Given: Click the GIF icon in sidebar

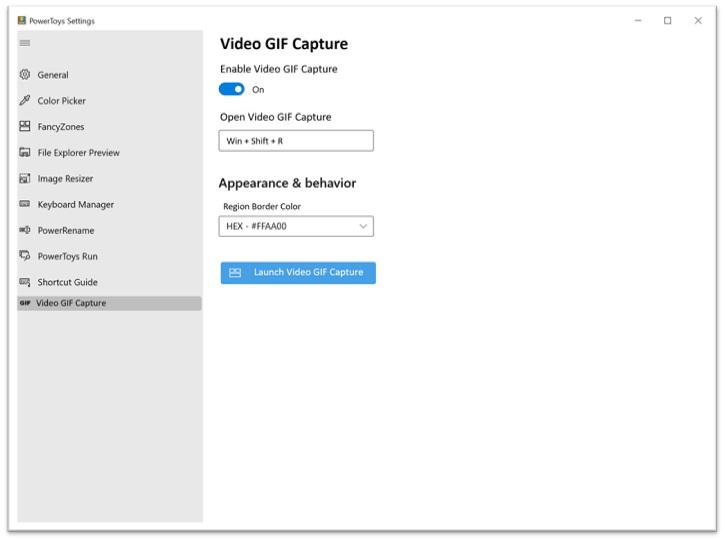Looking at the screenshot, I should pyautogui.click(x=25, y=303).
